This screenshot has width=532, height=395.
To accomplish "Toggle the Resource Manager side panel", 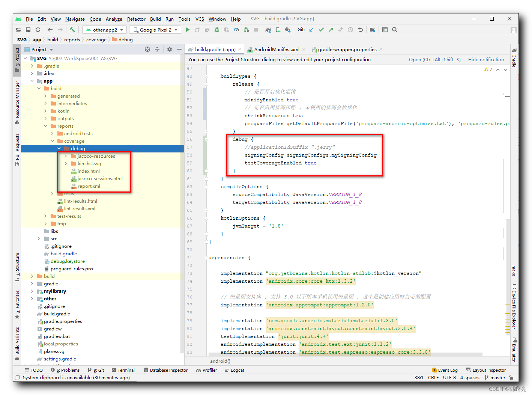I will [17, 103].
